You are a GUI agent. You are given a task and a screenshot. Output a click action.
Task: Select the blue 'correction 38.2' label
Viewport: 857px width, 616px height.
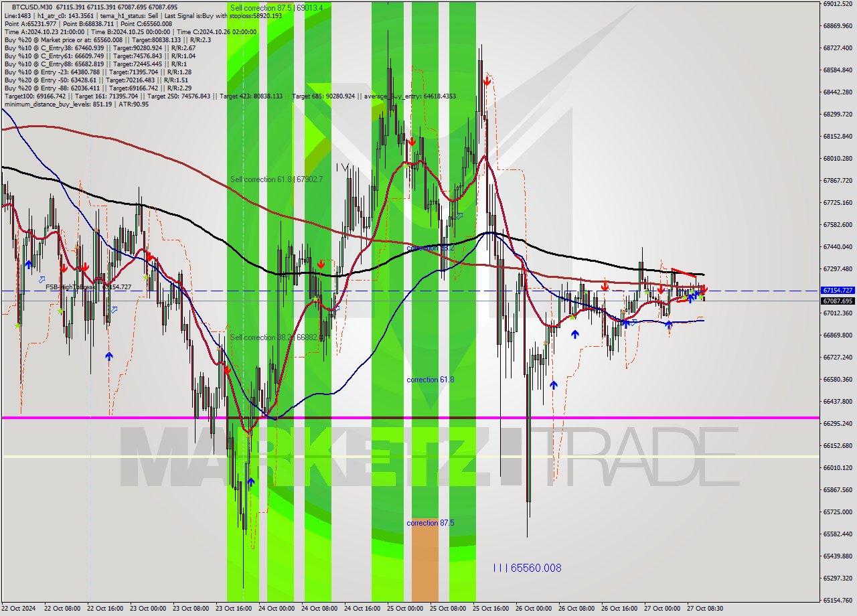[x=431, y=248]
